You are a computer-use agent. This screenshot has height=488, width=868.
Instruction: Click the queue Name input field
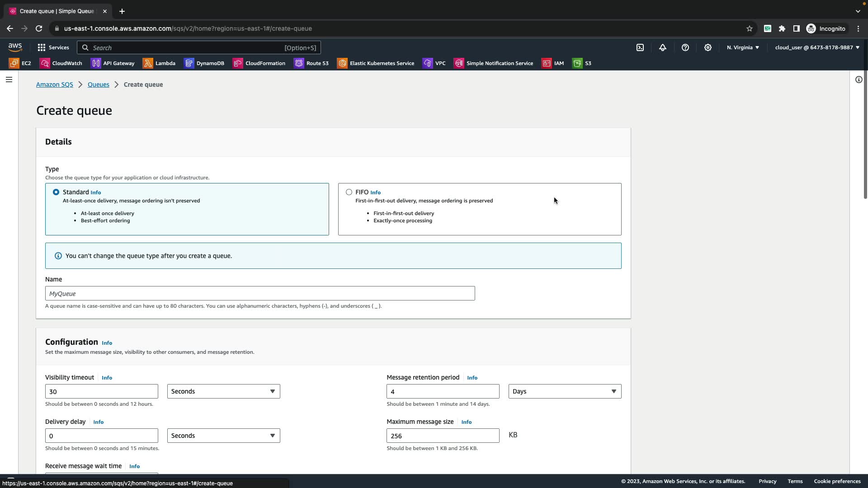pos(260,293)
